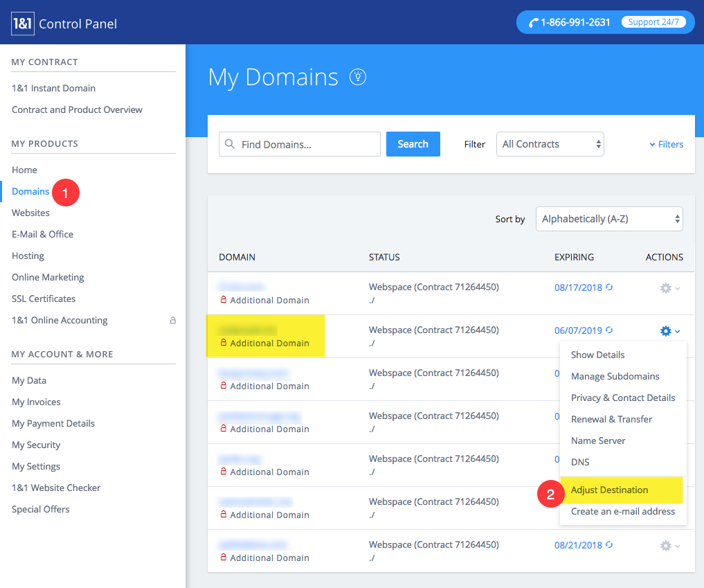Choose Create an e-mail address menu entry
This screenshot has height=588, width=704.
[x=623, y=512]
